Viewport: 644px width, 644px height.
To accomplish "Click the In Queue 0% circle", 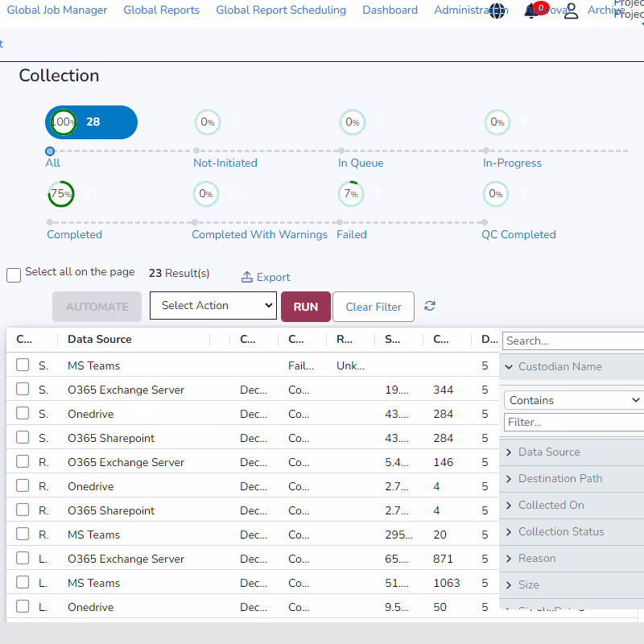I will [x=353, y=122].
